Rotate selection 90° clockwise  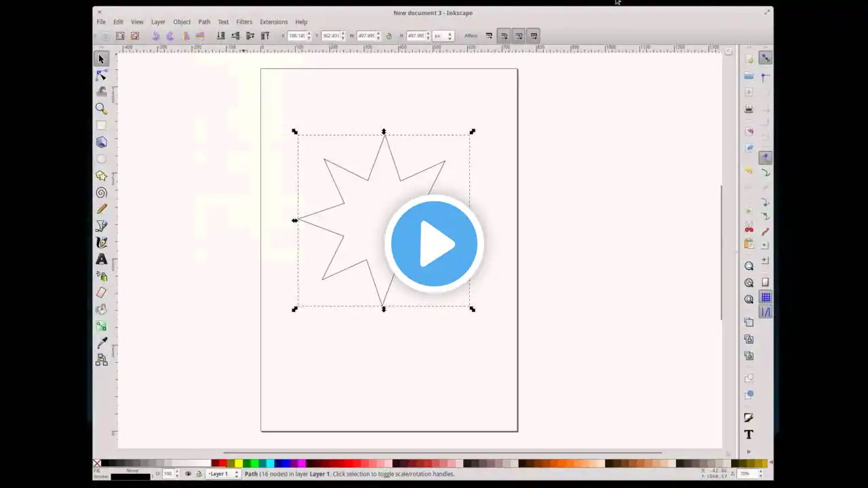pos(170,36)
